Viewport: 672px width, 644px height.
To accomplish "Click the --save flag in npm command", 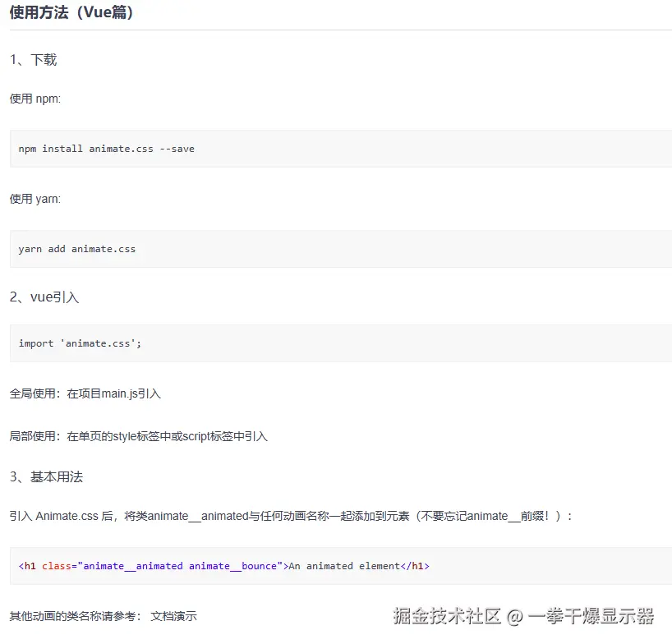I will click(x=179, y=149).
